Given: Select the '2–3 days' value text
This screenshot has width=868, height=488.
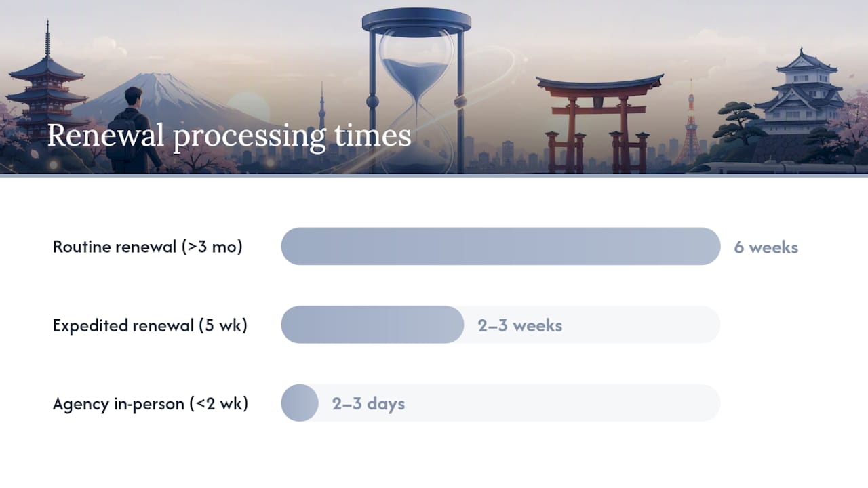Looking at the screenshot, I should (x=368, y=404).
